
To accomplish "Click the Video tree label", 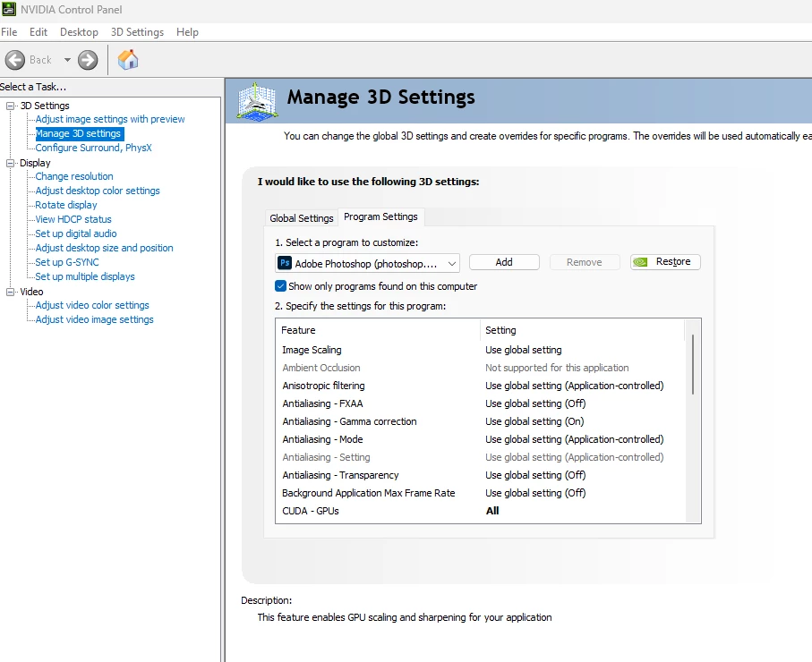I will [x=31, y=292].
